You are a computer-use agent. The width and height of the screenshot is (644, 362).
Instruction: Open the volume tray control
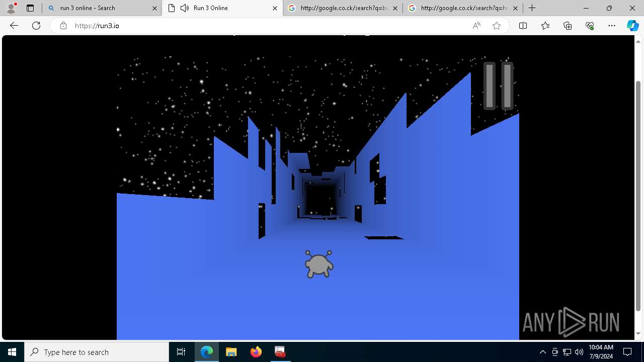point(579,352)
